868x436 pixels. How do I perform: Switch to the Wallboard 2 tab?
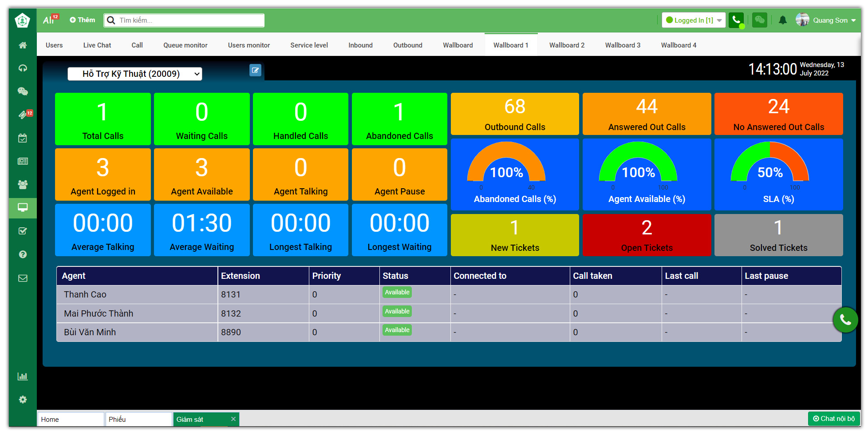coord(567,45)
